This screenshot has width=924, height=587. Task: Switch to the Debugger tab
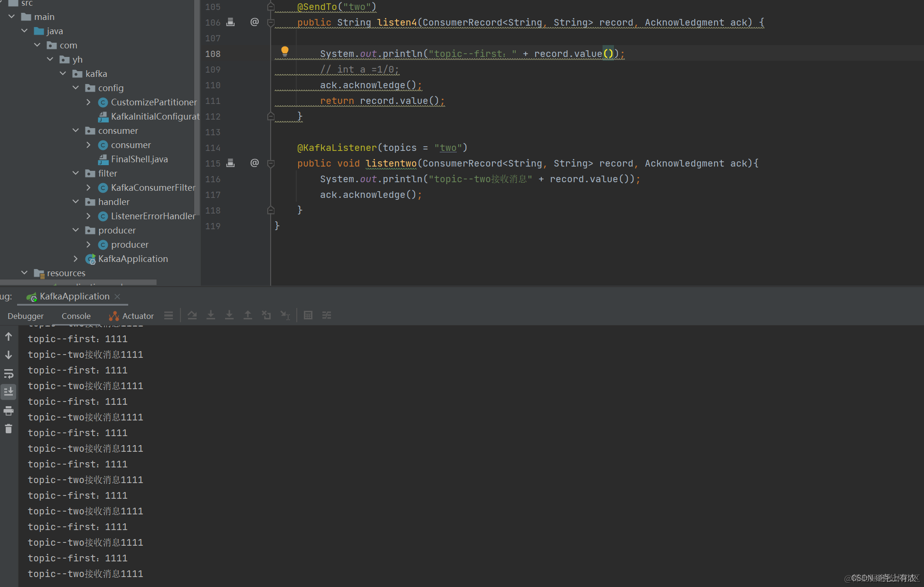point(26,316)
